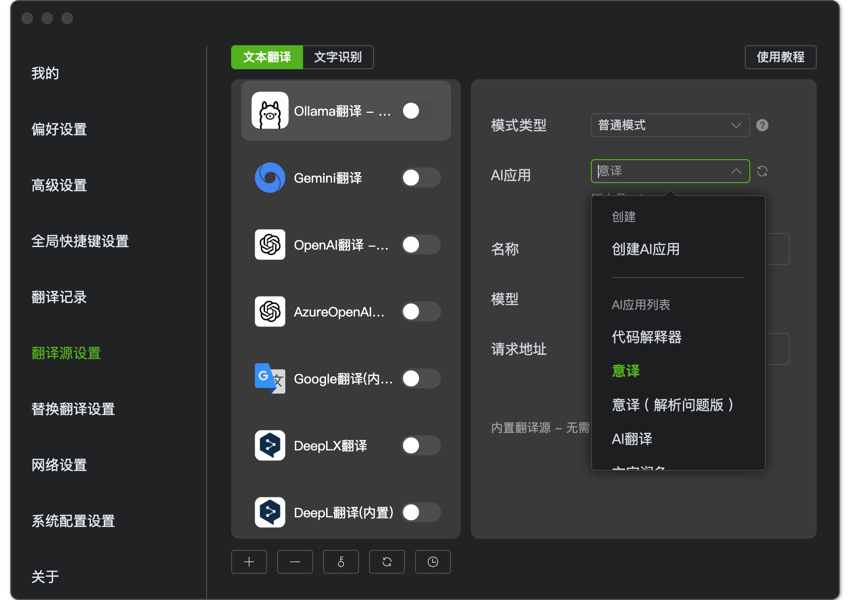Open the 使用教程 button
Image resolution: width=850 pixels, height=600 pixels.
(x=781, y=57)
